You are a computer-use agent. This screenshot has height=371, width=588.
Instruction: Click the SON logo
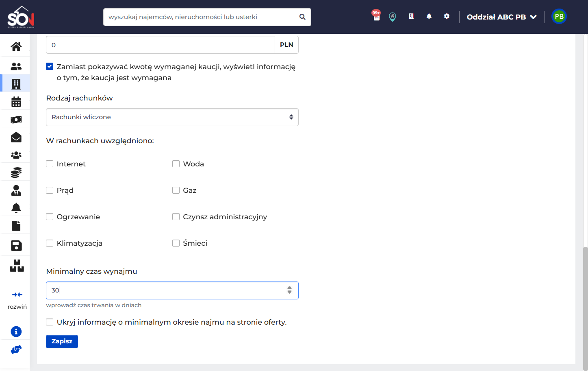tap(21, 17)
